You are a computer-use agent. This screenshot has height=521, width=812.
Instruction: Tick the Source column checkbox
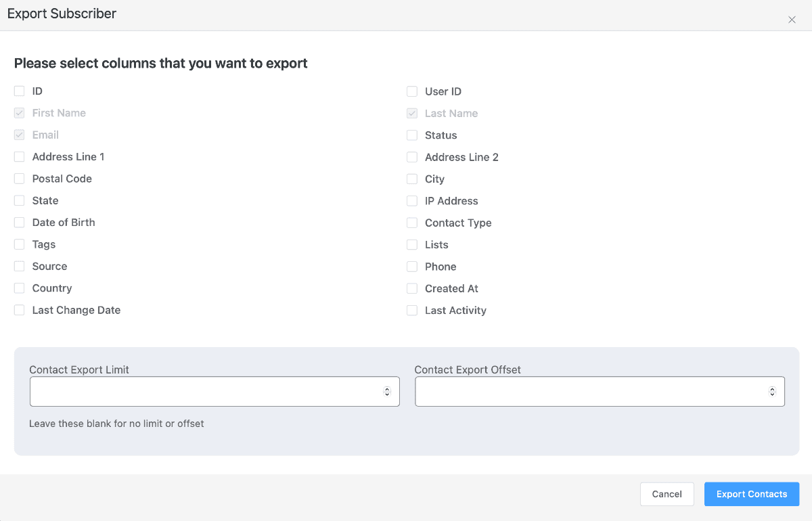pos(19,266)
